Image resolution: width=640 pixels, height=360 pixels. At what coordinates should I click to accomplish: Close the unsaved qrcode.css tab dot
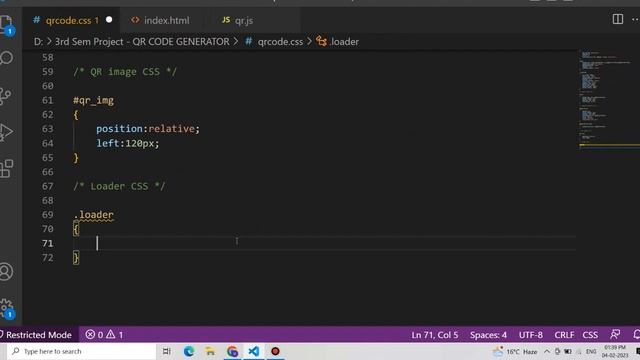109,20
